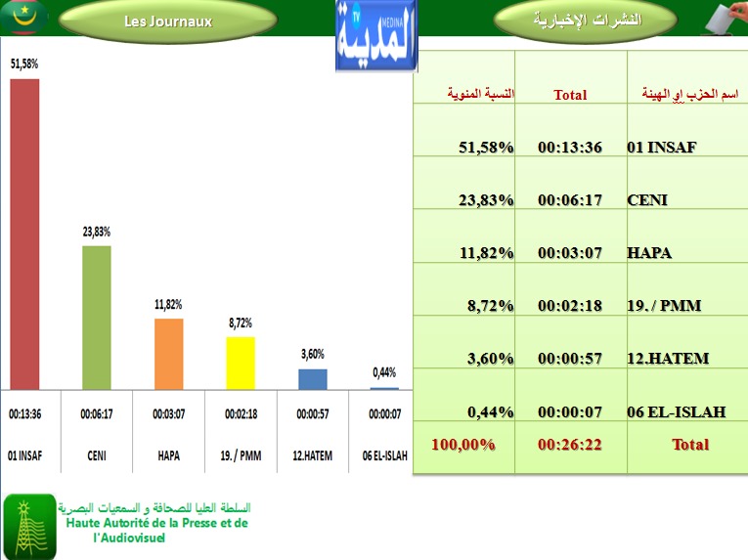Click the Medina TV logo
Image resolution: width=748 pixels, height=560 pixels.
coord(375,36)
